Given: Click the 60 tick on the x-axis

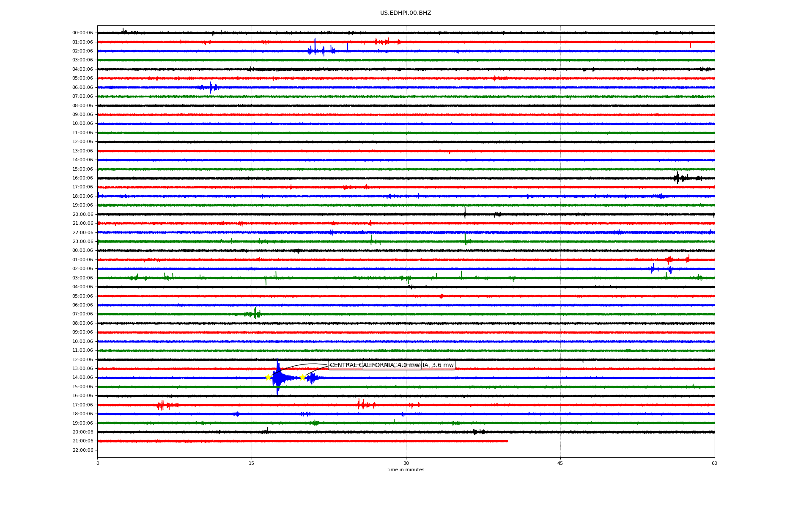Looking at the screenshot, I should [714, 463].
